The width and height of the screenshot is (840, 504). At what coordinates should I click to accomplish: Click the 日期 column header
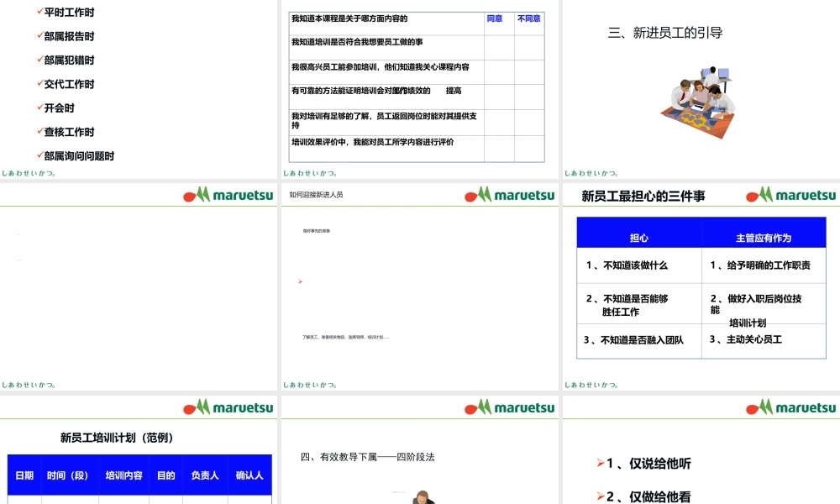coord(24,475)
